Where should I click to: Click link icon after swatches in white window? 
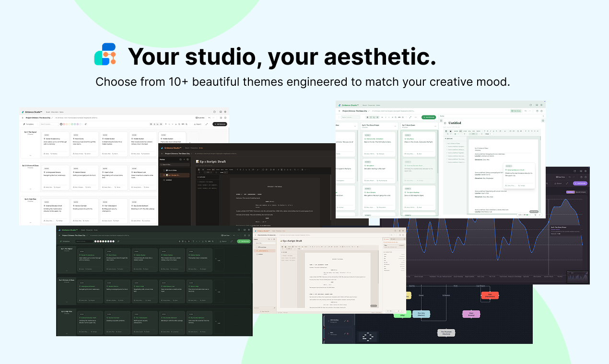86,124
